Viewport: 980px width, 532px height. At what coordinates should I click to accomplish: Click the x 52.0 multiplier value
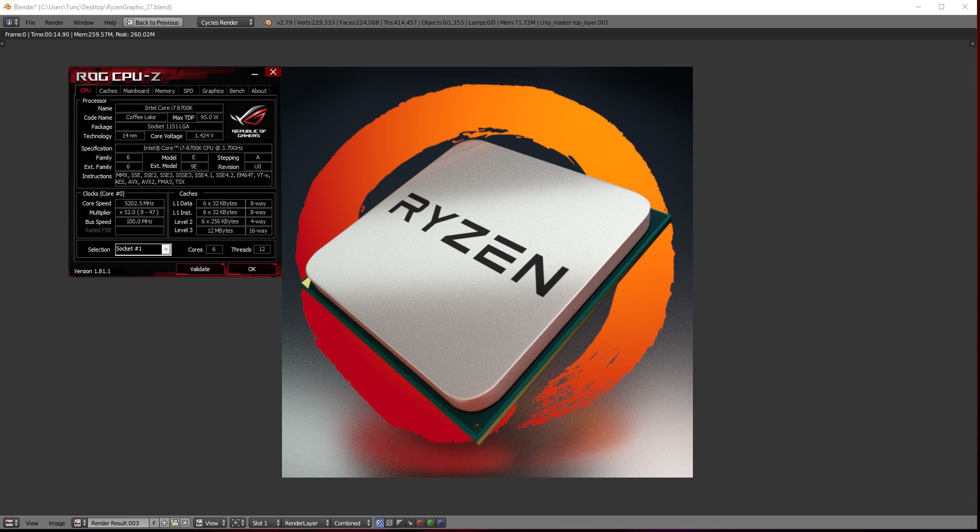pos(140,212)
